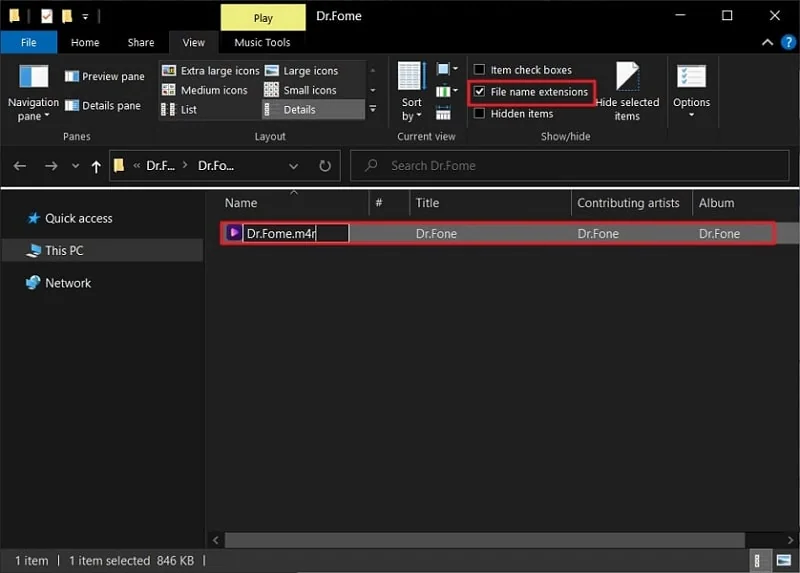The image size is (800, 573).
Task: Click the Search Dr.Fome box
Action: [569, 166]
